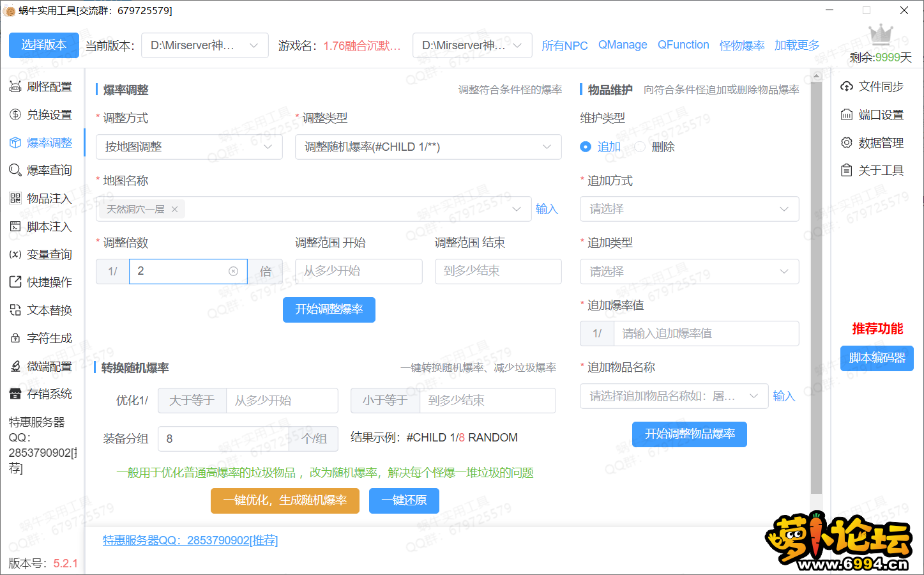Open the 追加方式 dropdown
This screenshot has height=575, width=924.
pos(690,209)
